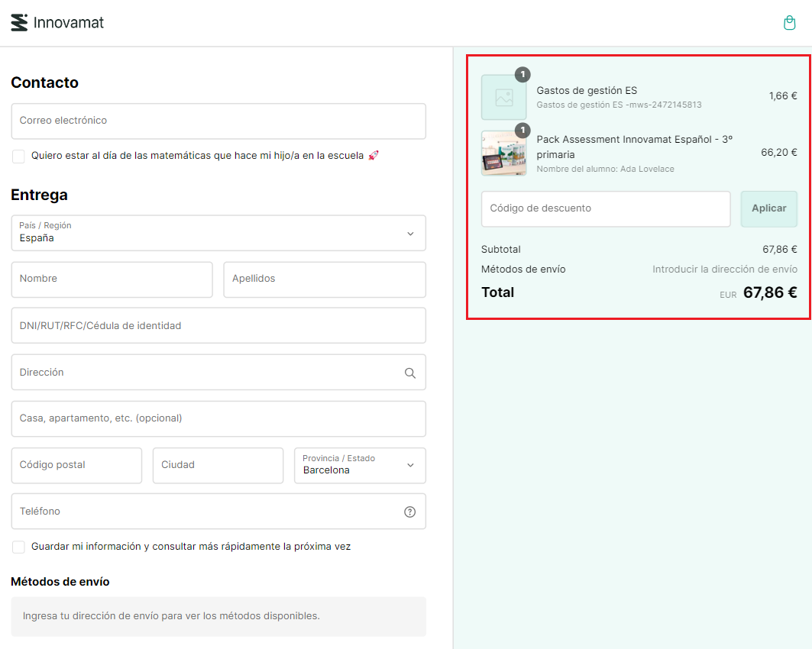Image resolution: width=812 pixels, height=649 pixels.
Task: Click the Métodos de envío section heading
Action: [x=60, y=583]
